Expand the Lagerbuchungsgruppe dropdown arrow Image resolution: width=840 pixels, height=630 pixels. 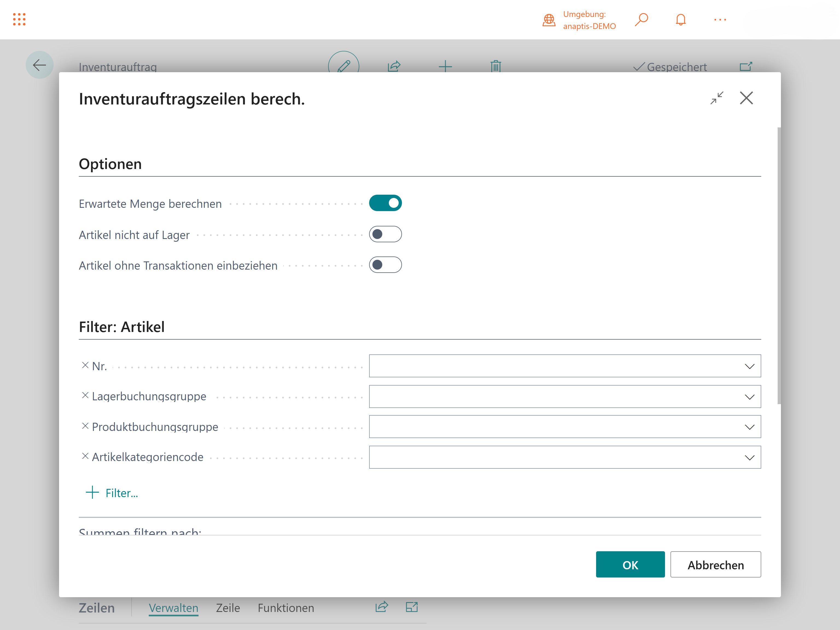click(749, 397)
